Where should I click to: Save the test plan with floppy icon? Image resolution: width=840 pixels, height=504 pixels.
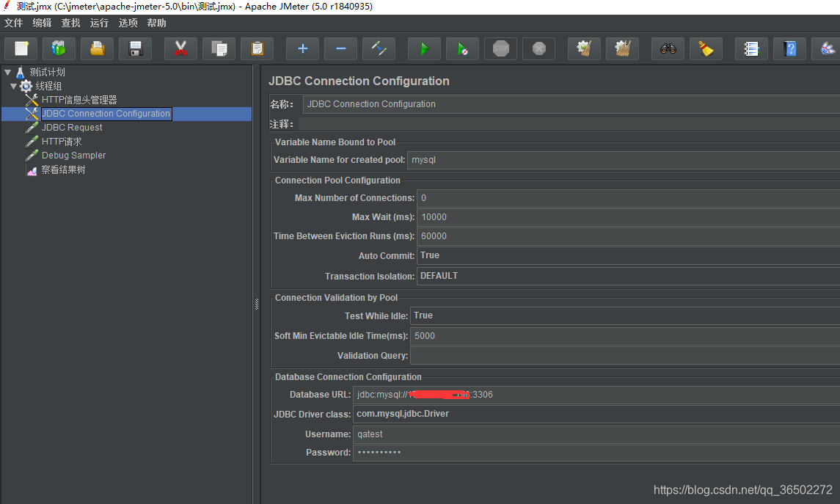tap(135, 48)
